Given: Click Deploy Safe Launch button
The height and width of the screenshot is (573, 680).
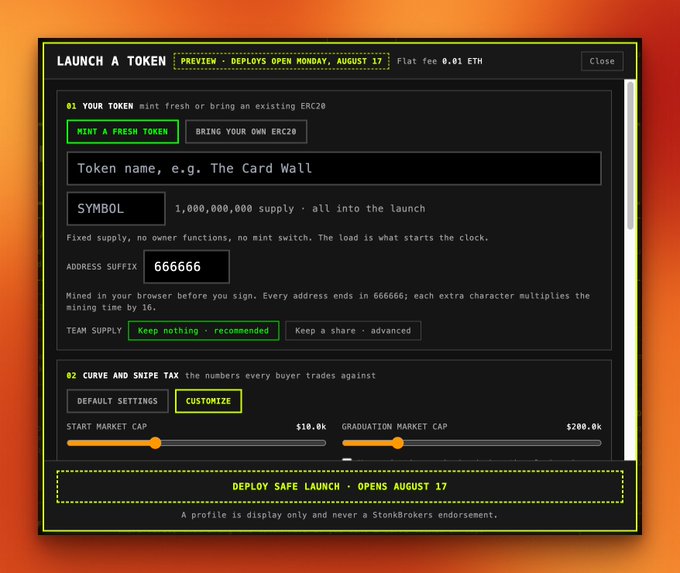Looking at the screenshot, I should point(340,486).
